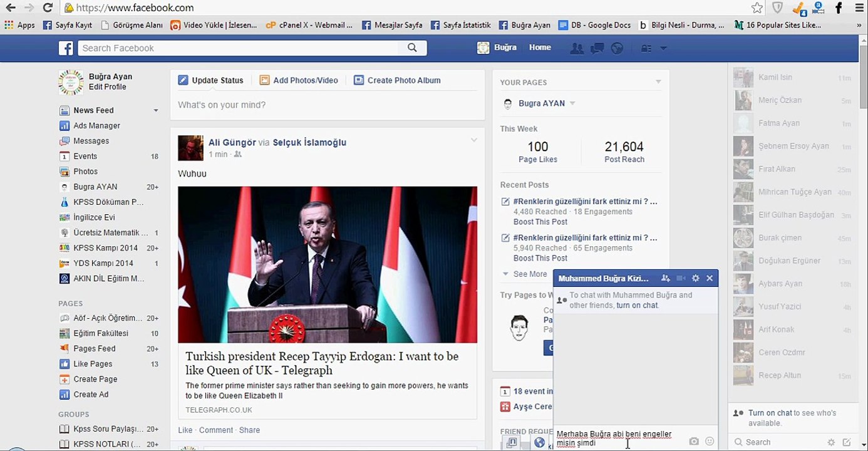Open the emoji smiley picker in chat
This screenshot has width=868, height=451.
pyautogui.click(x=710, y=441)
